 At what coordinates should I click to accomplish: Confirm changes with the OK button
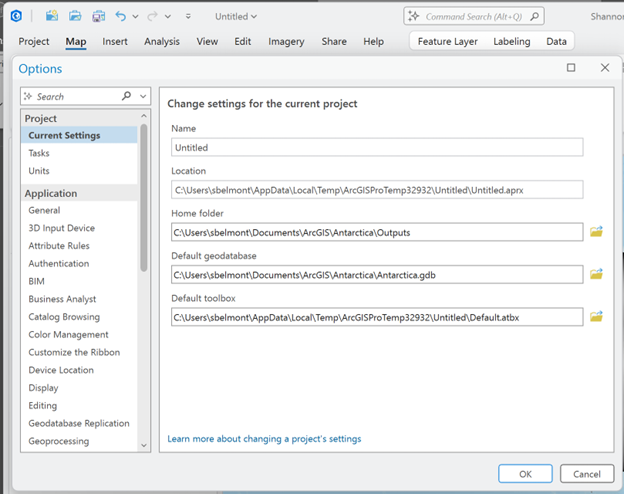click(x=525, y=474)
